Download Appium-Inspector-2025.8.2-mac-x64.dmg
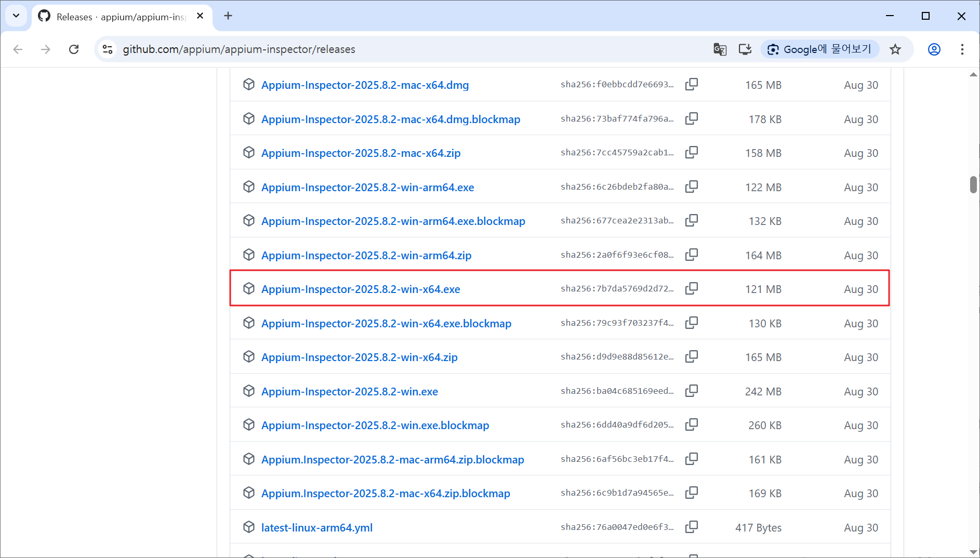The width and height of the screenshot is (980, 558). point(365,85)
